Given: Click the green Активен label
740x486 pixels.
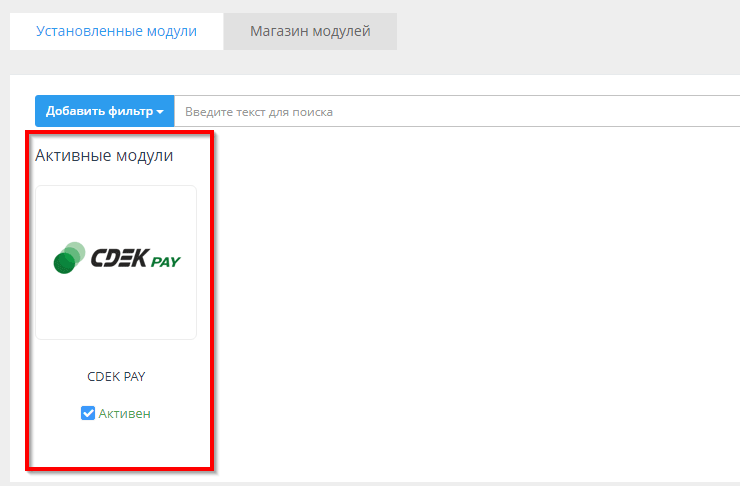Looking at the screenshot, I should (x=125, y=413).
